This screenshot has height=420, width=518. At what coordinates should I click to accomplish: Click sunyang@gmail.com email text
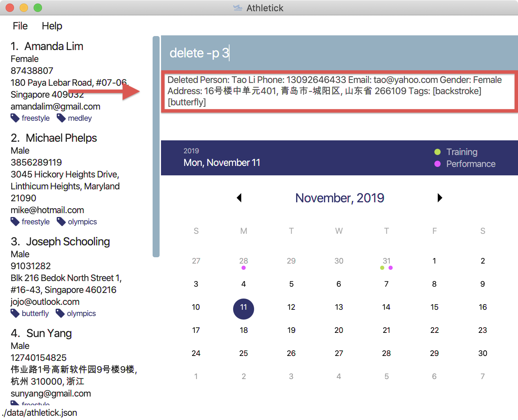pos(51,393)
